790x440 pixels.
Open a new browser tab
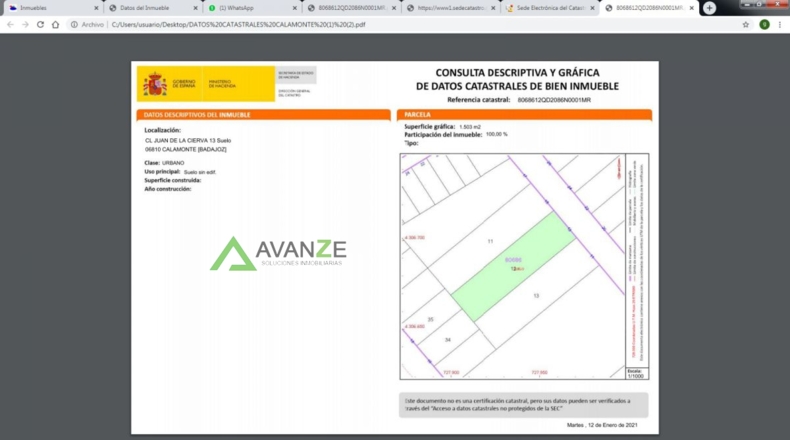[709, 8]
